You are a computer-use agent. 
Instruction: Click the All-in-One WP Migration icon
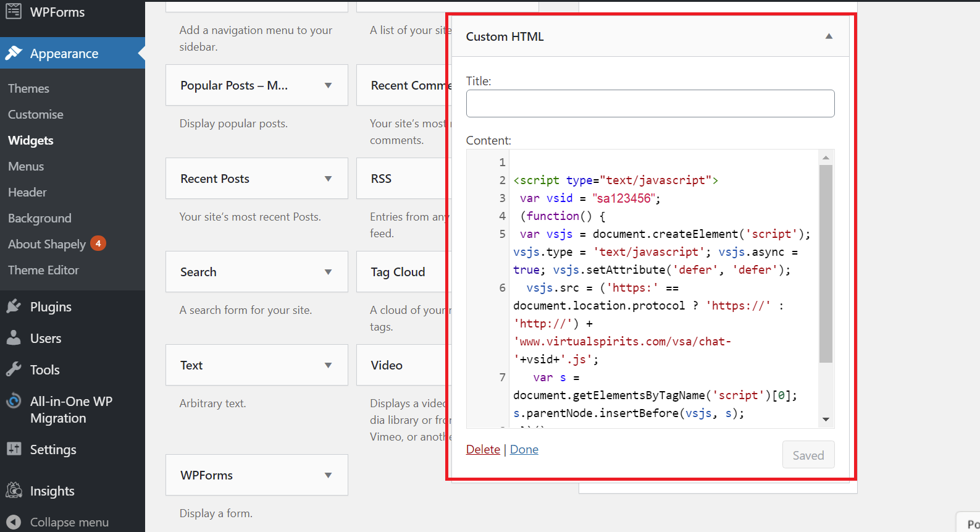14,400
